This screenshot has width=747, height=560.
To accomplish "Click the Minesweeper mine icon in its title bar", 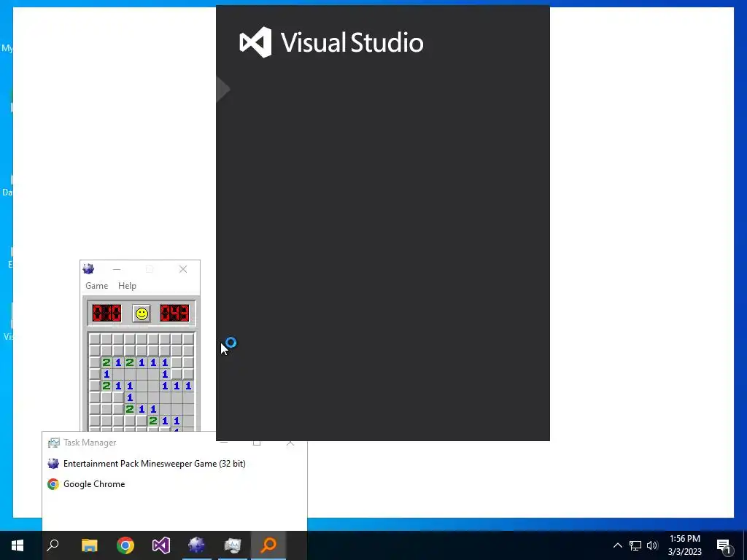I will coord(88,269).
